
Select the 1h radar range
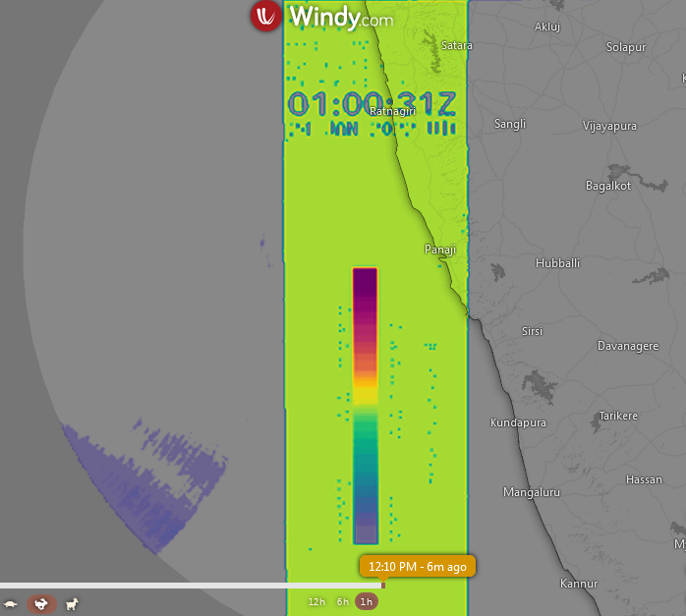(x=367, y=602)
